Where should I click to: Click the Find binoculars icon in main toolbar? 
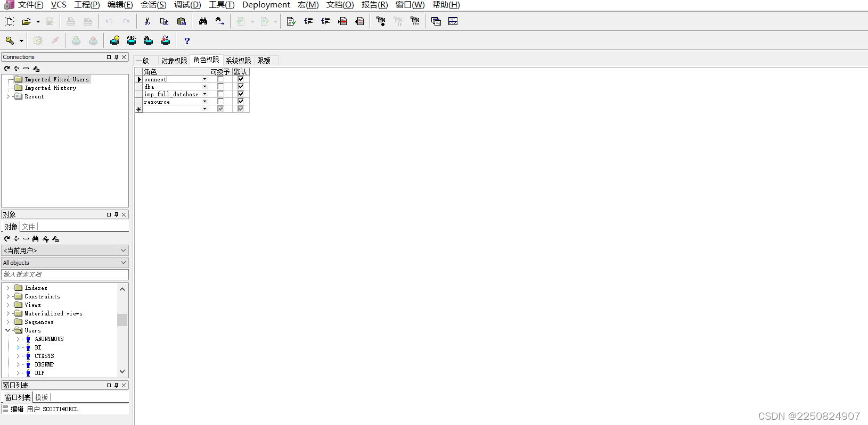coord(203,21)
